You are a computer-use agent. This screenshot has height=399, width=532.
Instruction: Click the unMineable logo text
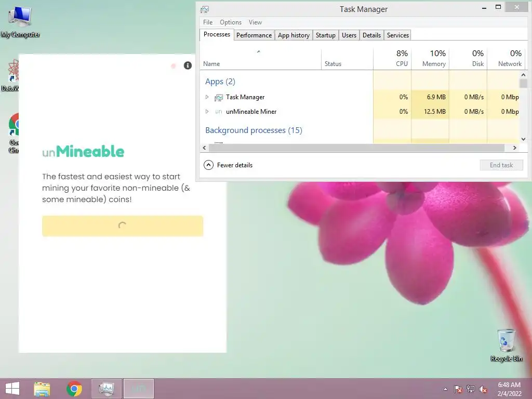[x=83, y=152]
